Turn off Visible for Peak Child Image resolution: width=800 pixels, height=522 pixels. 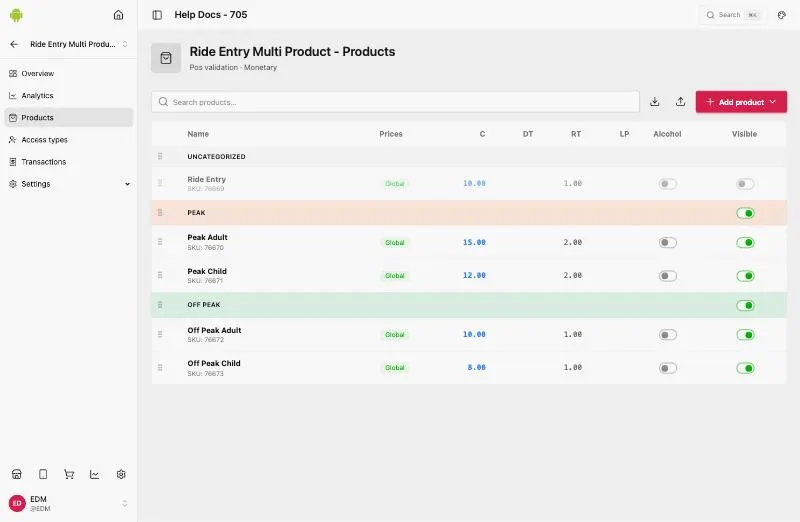(745, 276)
